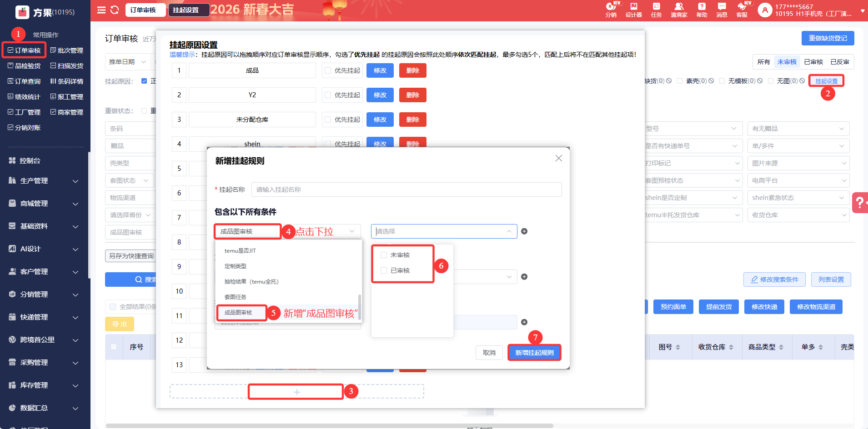Click the condition list's vertical scrollbar
Viewport: 868px width, 429px height.
point(360,307)
